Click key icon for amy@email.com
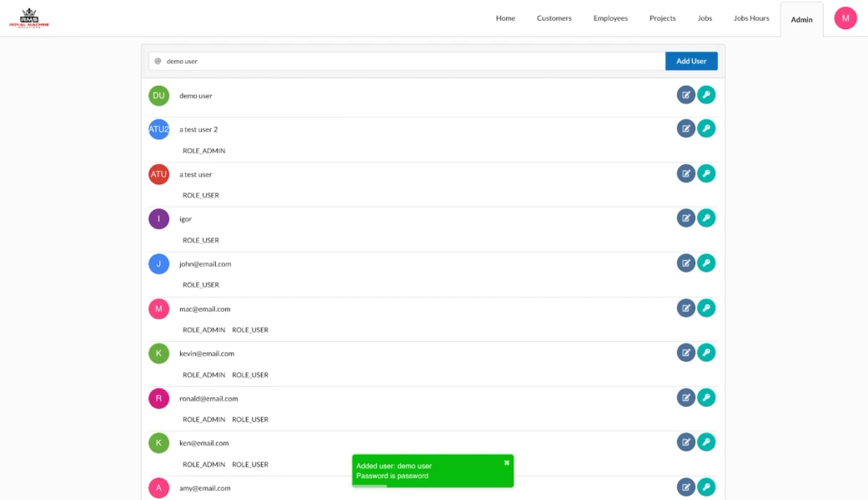This screenshot has height=500, width=868. click(x=706, y=487)
